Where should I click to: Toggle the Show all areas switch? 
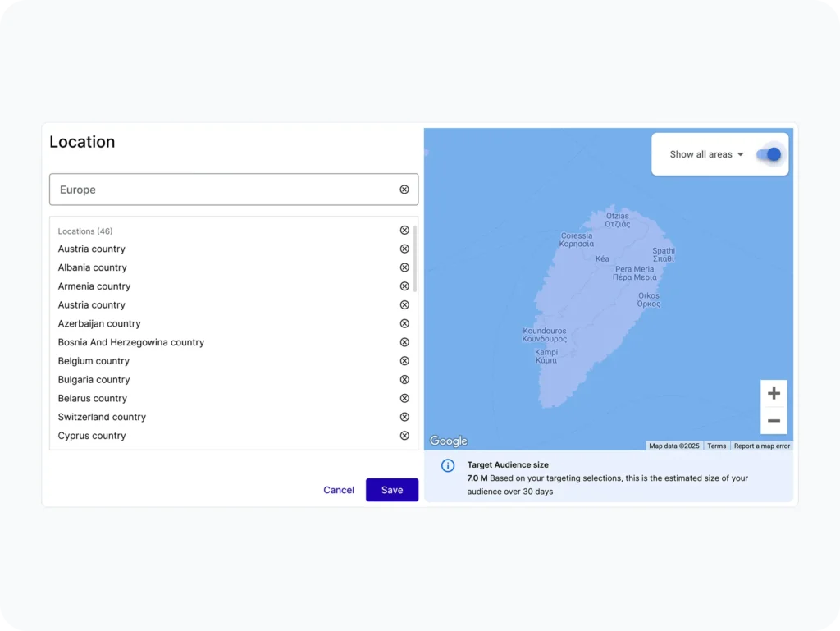click(x=769, y=154)
